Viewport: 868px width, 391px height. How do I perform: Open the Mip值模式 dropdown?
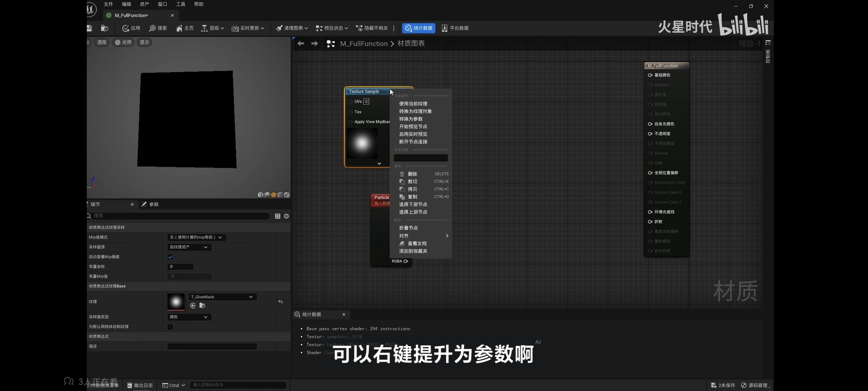point(196,237)
